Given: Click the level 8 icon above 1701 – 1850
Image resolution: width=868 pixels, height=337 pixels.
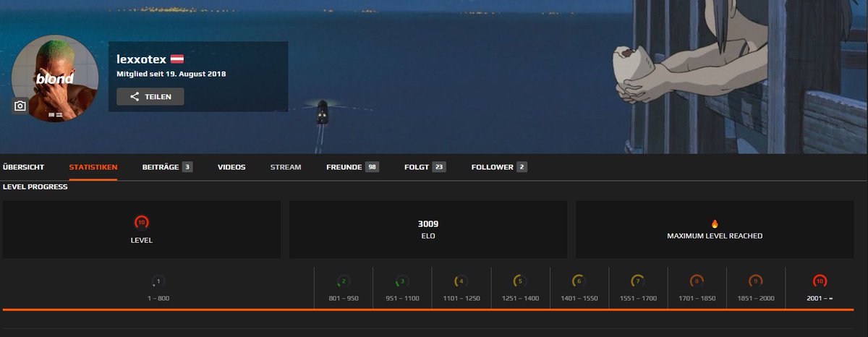Looking at the screenshot, I should click(697, 281).
